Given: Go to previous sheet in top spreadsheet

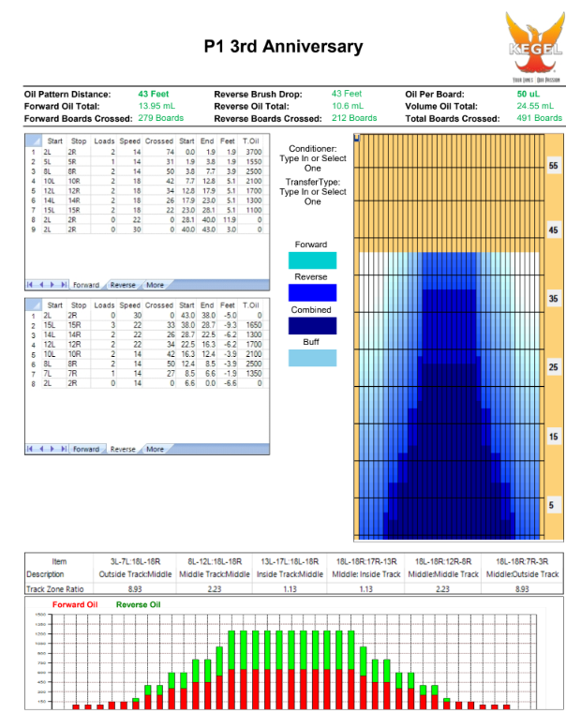Looking at the screenshot, I should tap(40, 284).
